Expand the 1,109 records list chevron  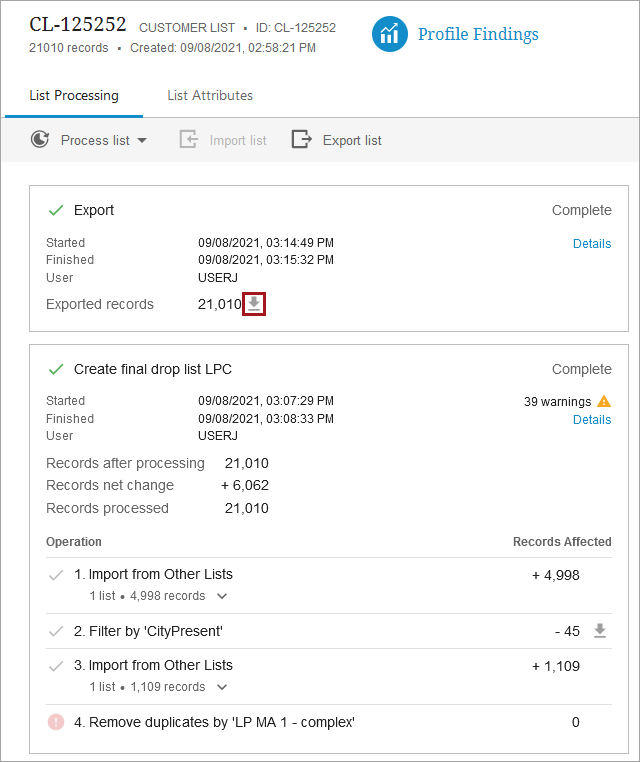pyautogui.click(x=222, y=687)
